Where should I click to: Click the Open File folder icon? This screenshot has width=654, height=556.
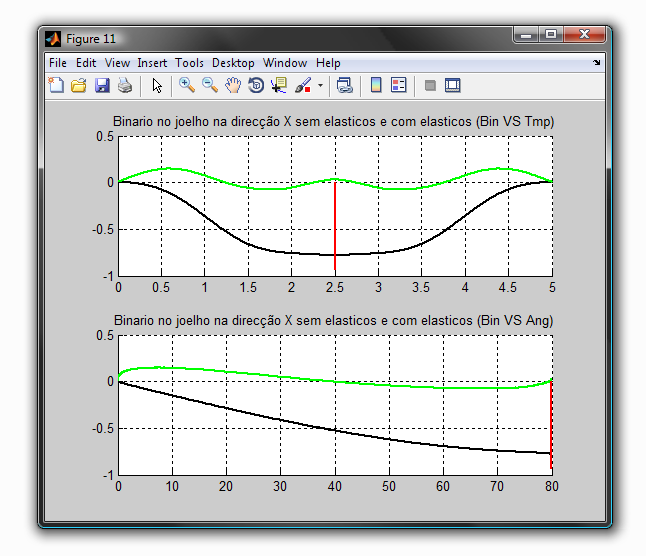(78, 86)
